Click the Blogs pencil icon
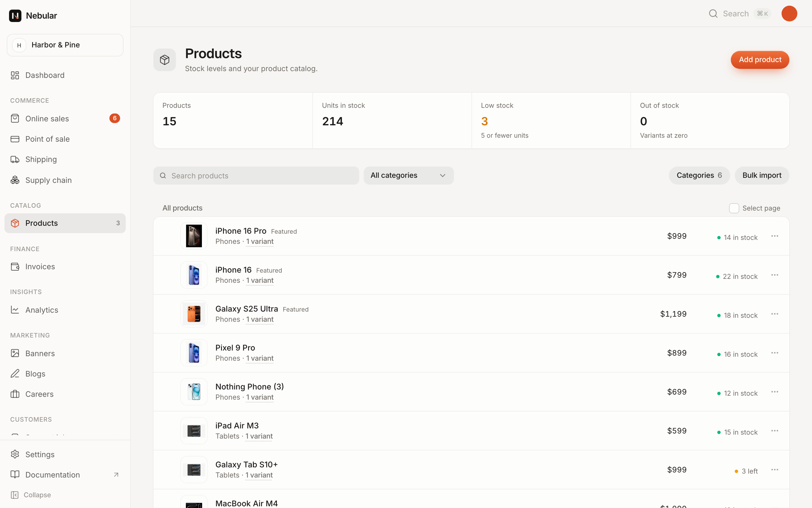 (15, 374)
